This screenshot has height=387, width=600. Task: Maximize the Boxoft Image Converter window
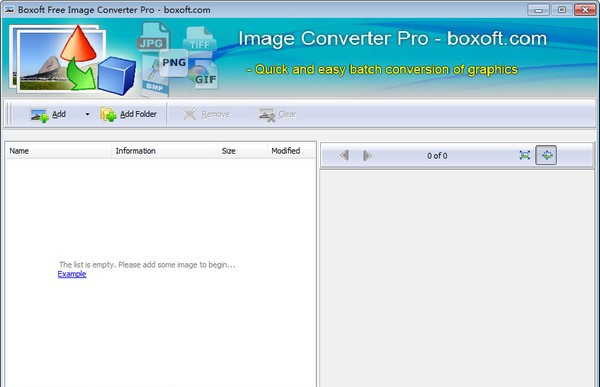[562, 10]
